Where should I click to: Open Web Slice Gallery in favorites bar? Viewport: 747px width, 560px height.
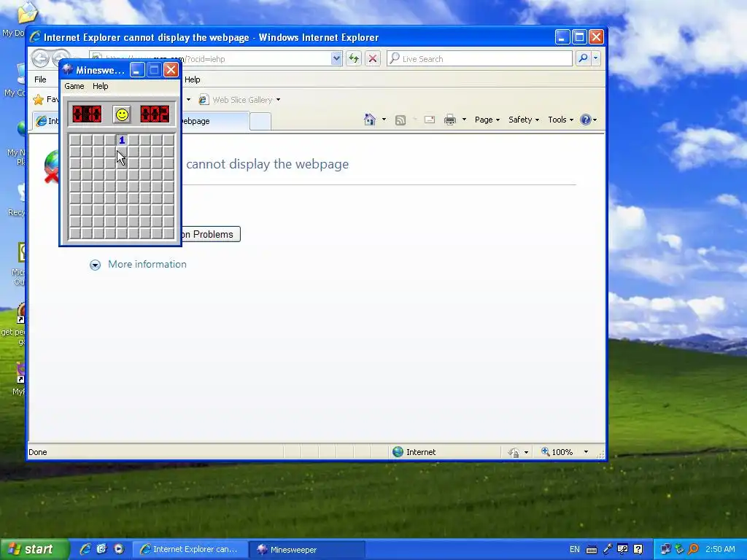[236, 100]
